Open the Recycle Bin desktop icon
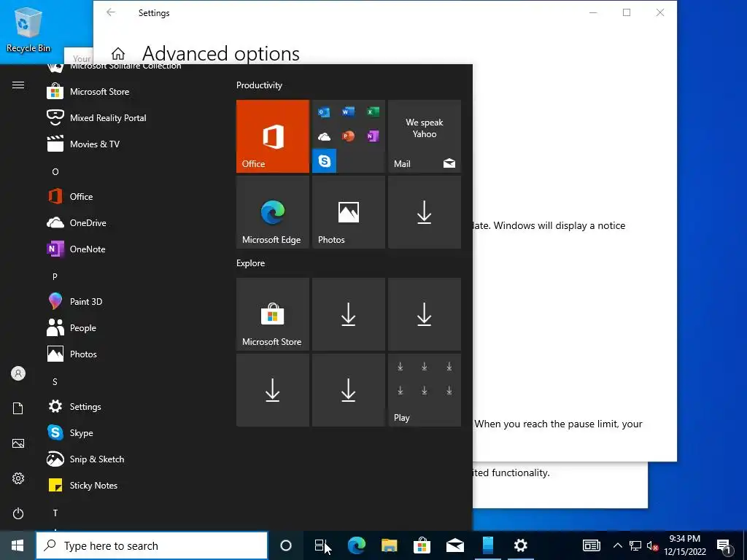The height and width of the screenshot is (560, 747). [28, 28]
